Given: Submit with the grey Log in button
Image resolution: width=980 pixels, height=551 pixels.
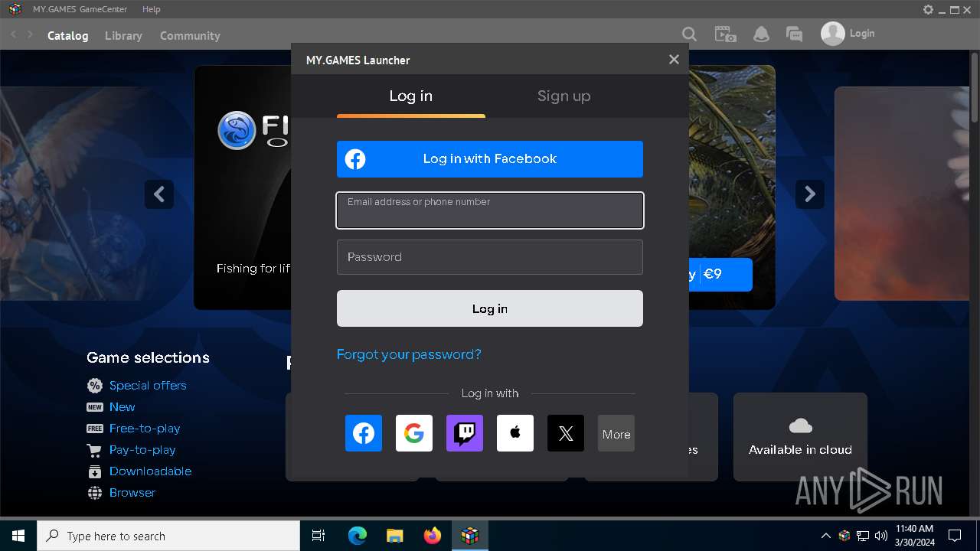Looking at the screenshot, I should point(490,308).
